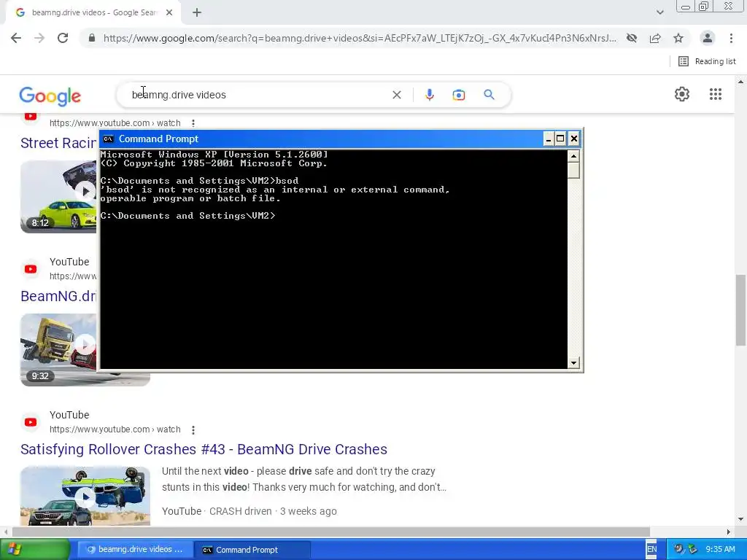Viewport: 747px width, 560px height.
Task: Go back with Chrome's back arrow
Action: [16, 38]
